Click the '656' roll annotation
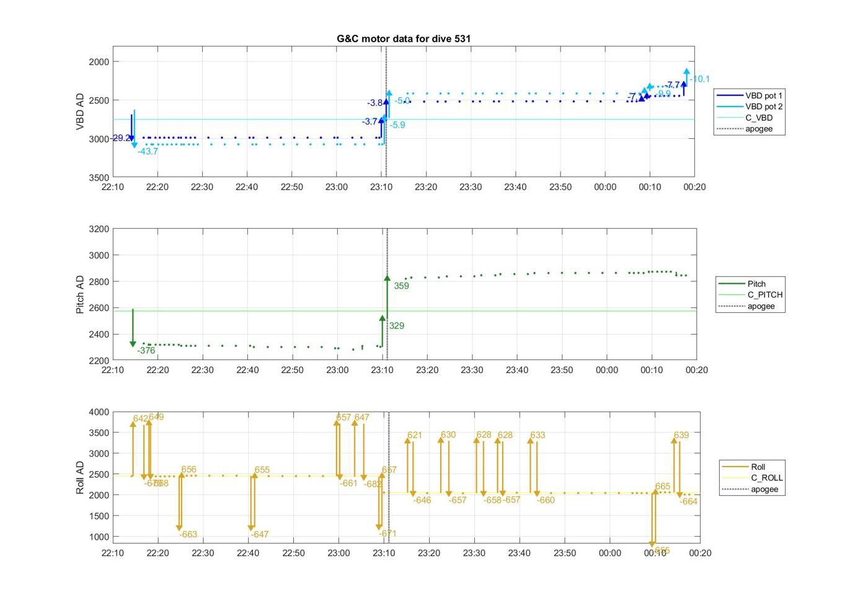 coord(188,470)
